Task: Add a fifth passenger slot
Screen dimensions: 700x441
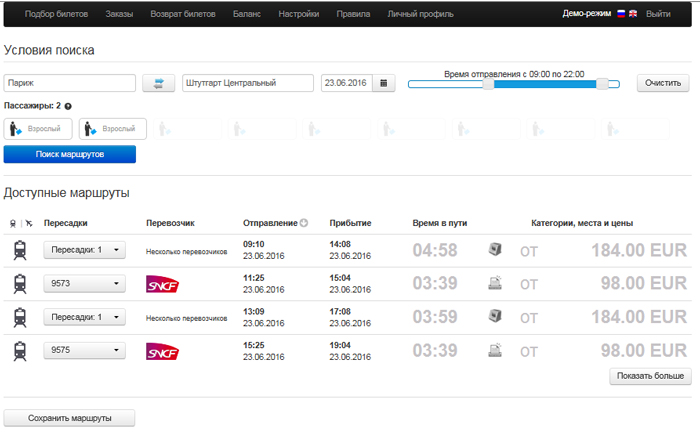Action: (337, 129)
